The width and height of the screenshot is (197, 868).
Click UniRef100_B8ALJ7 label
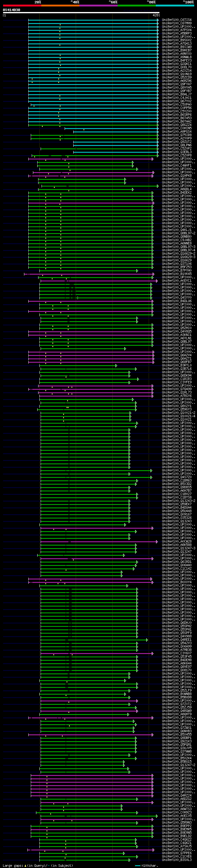coord(177,94)
